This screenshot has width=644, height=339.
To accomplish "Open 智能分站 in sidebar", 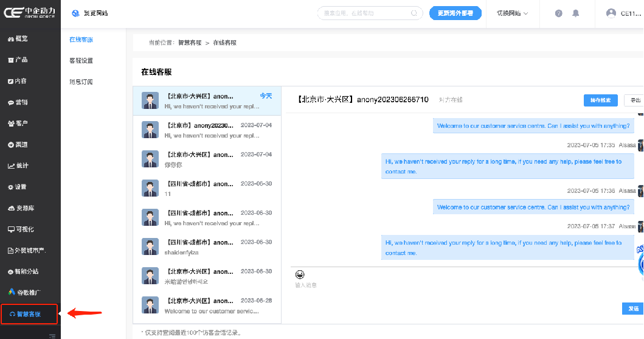I will (23, 271).
